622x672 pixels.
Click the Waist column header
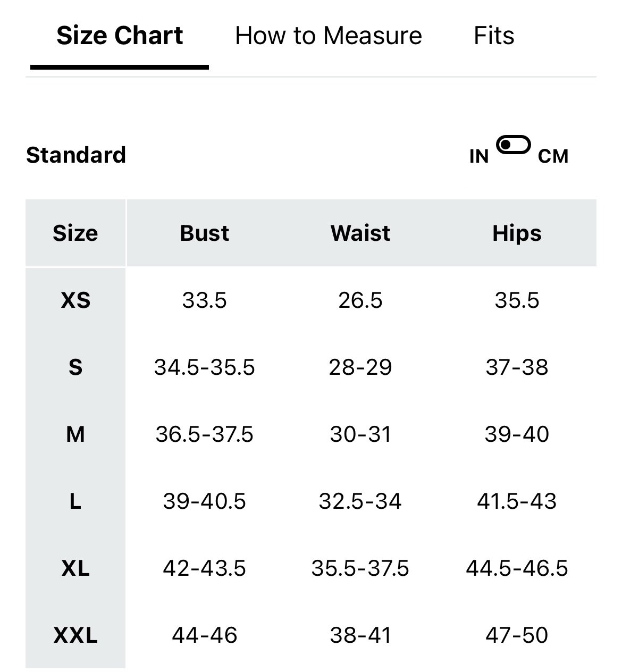360,233
